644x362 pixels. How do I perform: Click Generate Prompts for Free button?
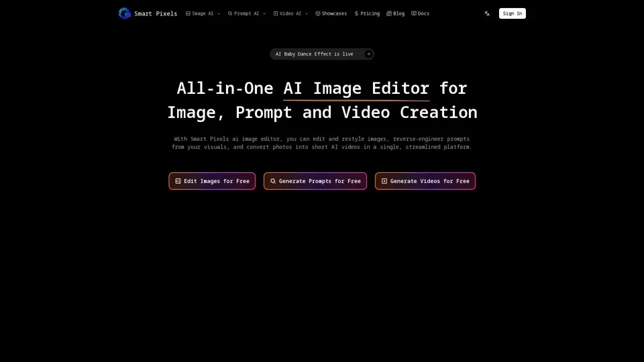(x=315, y=181)
